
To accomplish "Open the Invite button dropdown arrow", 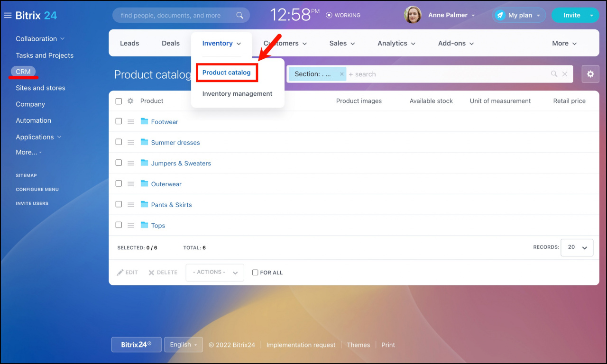I will (591, 15).
